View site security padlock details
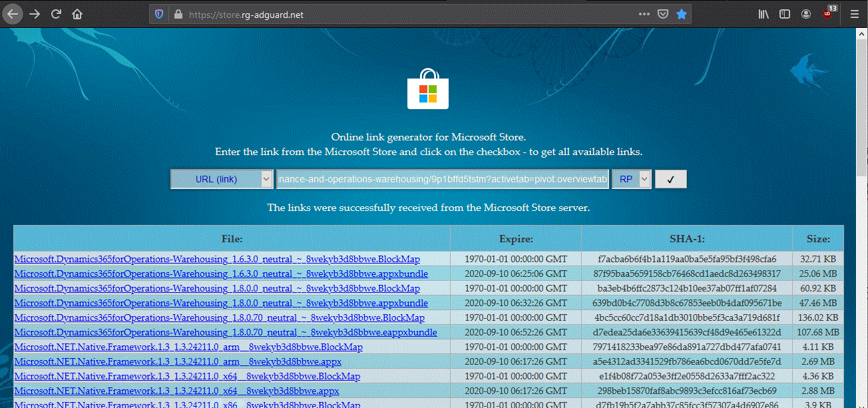The width and height of the screenshot is (868, 408). click(x=177, y=14)
